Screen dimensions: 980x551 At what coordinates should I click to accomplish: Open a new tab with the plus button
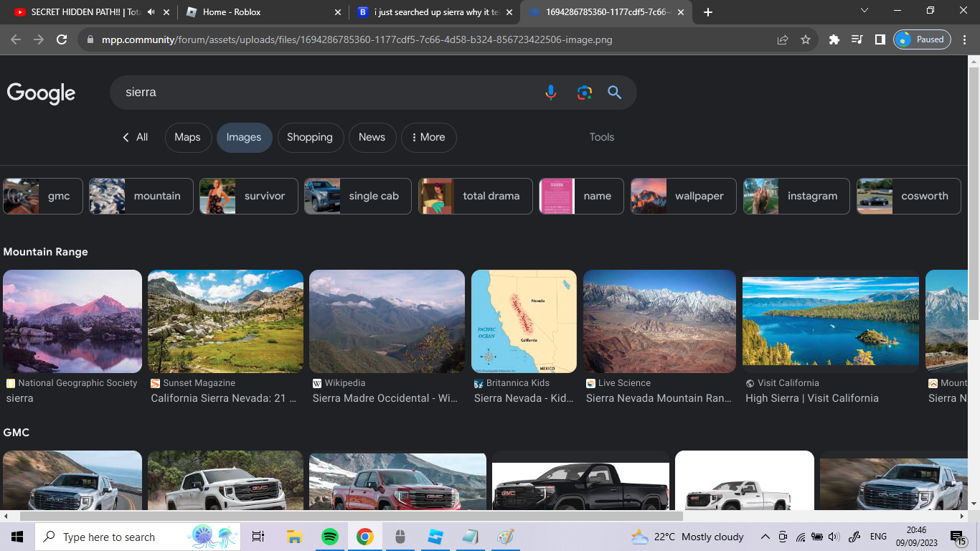[x=708, y=12]
